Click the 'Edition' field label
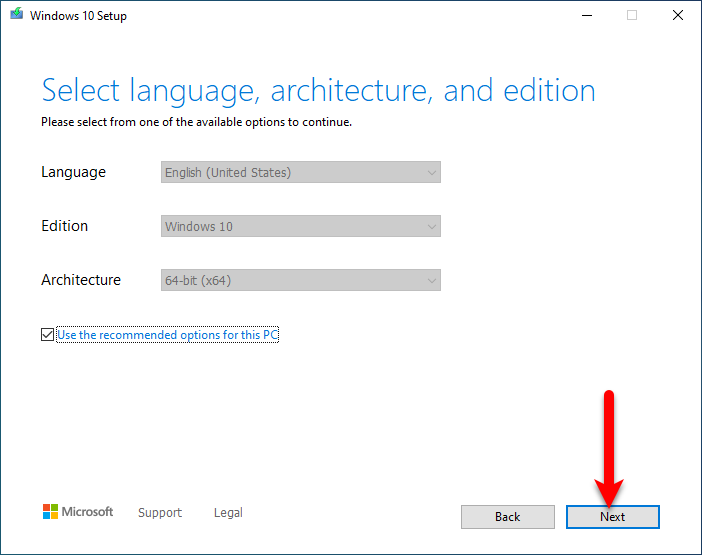This screenshot has width=702, height=555. pos(64,226)
